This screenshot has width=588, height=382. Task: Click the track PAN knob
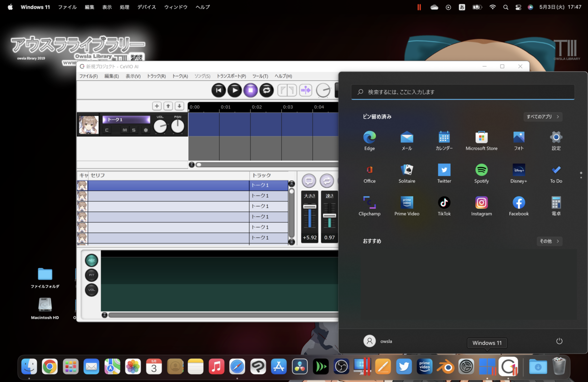tap(177, 127)
